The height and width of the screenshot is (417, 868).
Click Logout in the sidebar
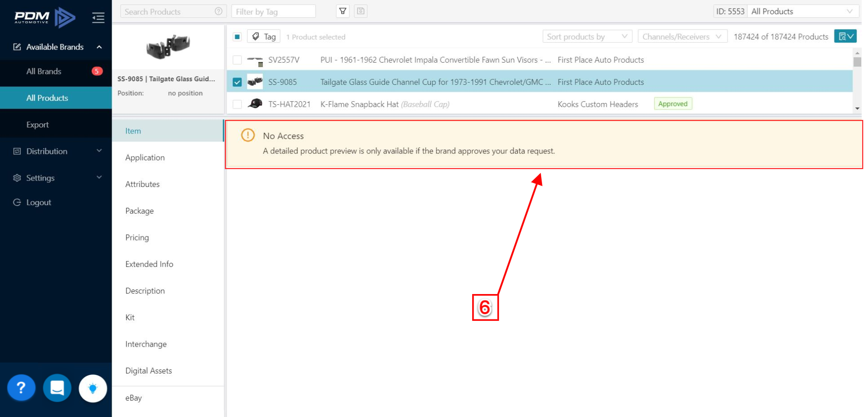pos(39,202)
